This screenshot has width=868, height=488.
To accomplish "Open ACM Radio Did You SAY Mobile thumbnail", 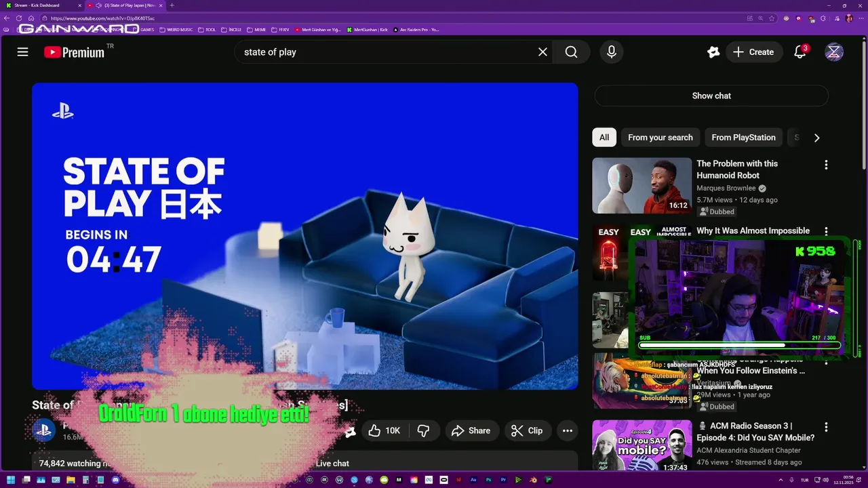I will (642, 446).
